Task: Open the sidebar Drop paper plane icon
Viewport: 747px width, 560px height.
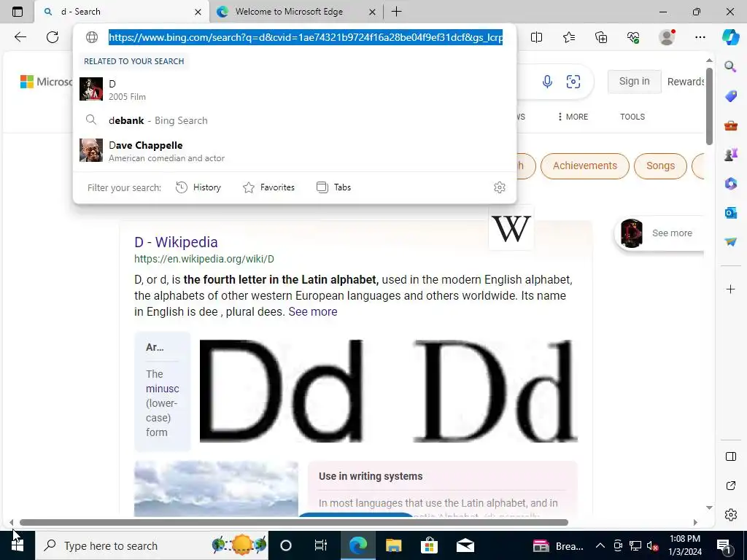Action: (x=730, y=242)
